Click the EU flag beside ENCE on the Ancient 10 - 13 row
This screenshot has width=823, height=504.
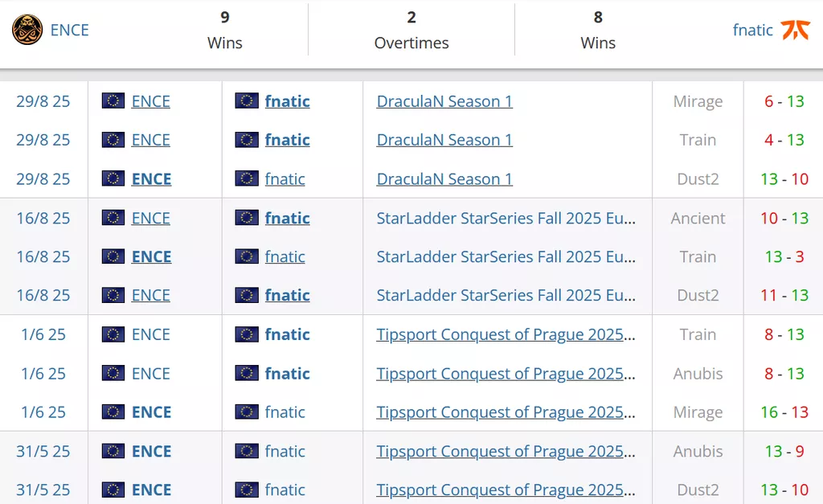(x=113, y=217)
